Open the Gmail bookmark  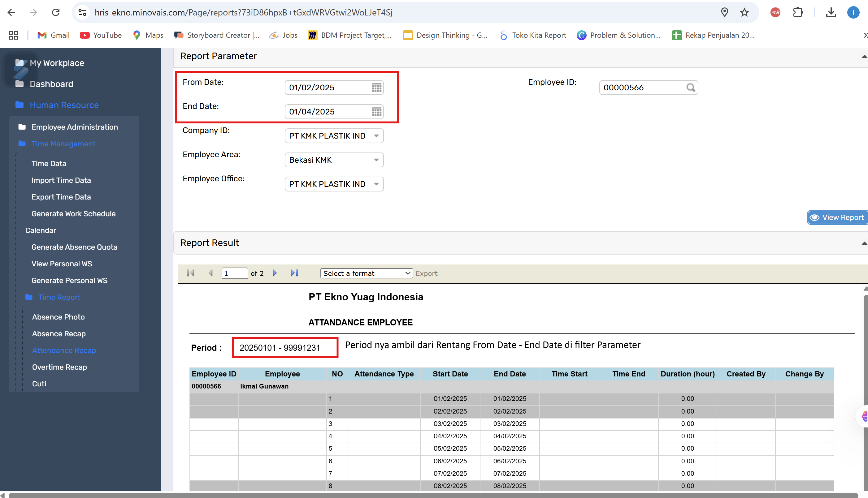53,35
